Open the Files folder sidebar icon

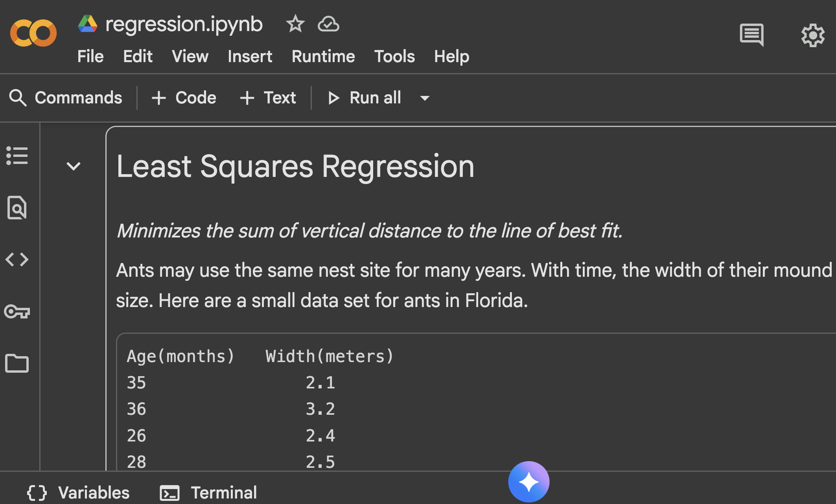(17, 363)
